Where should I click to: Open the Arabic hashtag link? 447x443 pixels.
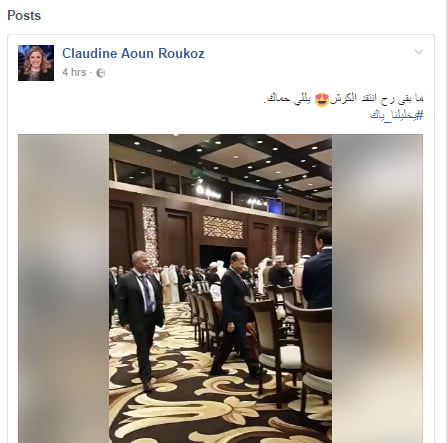[x=397, y=115]
